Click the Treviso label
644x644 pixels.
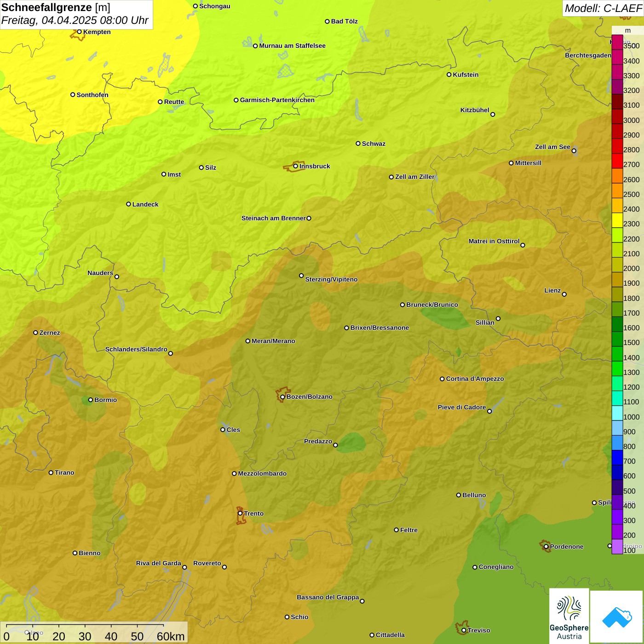479,630
